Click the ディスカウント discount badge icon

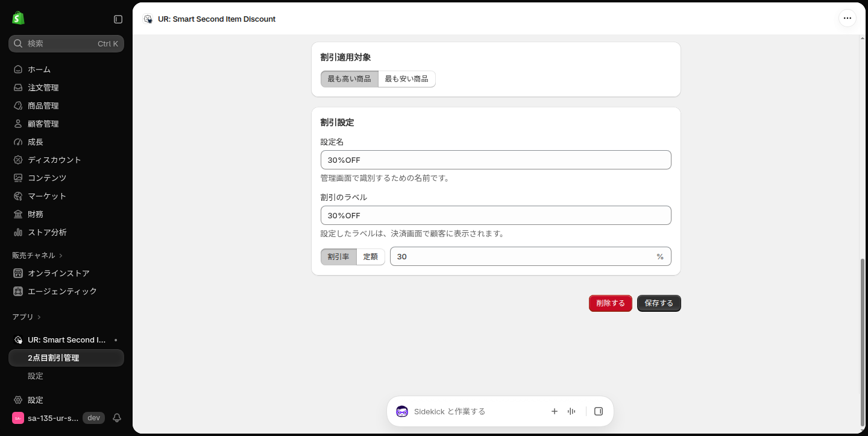click(18, 160)
